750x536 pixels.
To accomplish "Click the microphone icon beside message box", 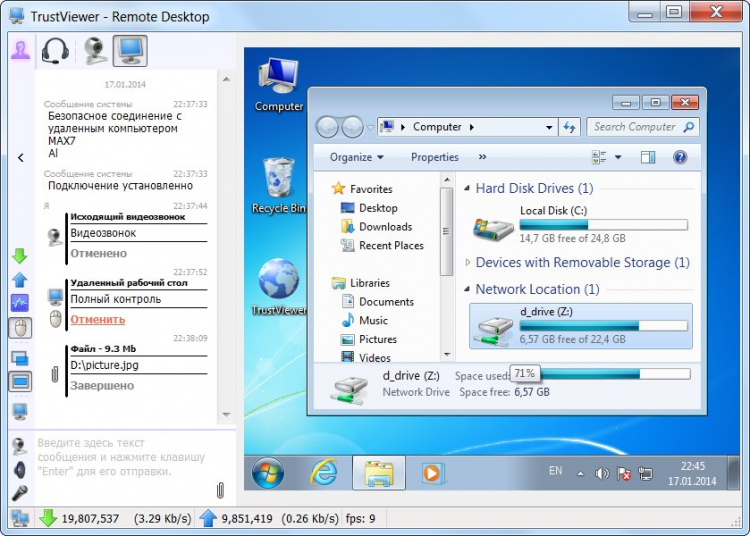I will [19, 492].
